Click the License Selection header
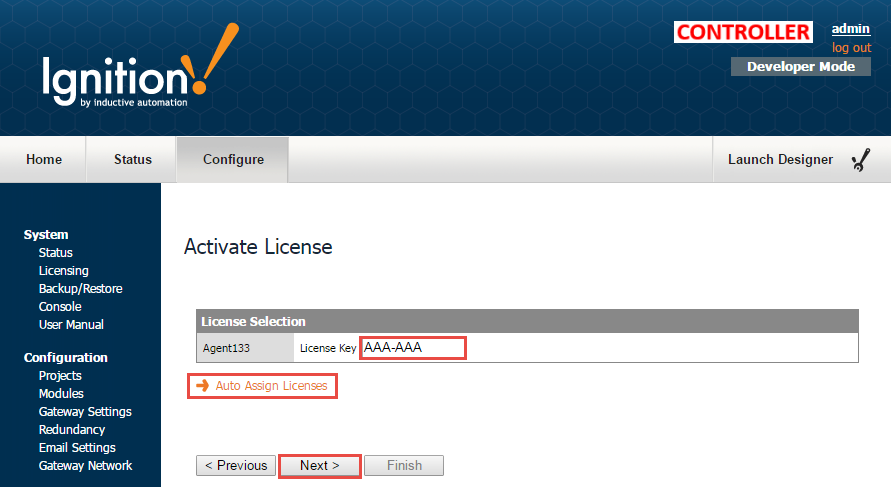This screenshot has height=487, width=891. (x=527, y=322)
